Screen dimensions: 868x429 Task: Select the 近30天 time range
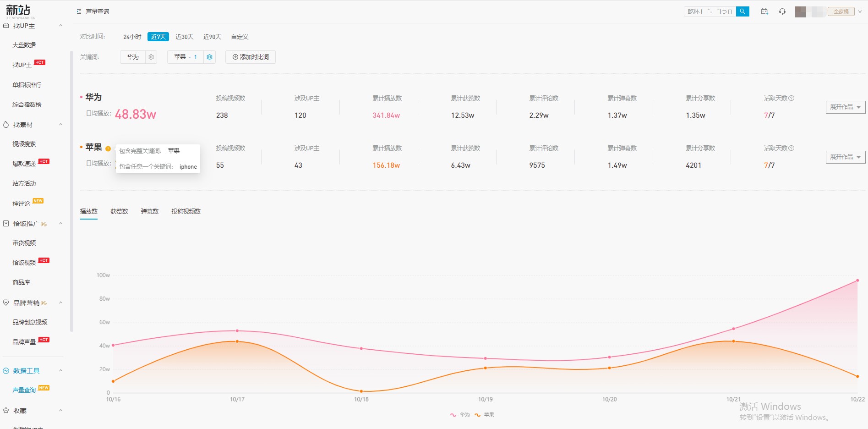(185, 37)
